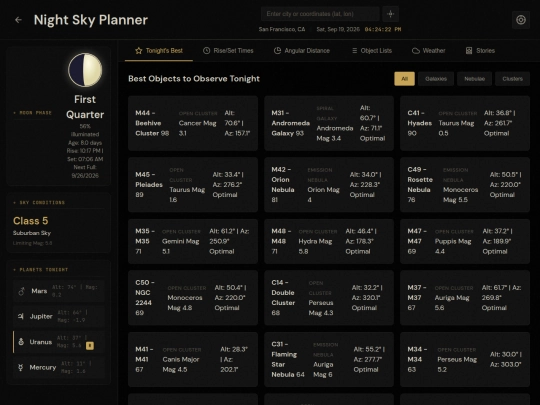This screenshot has width=540, height=405.
Task: Click the San Francisco, CA location label
Action: point(282,29)
